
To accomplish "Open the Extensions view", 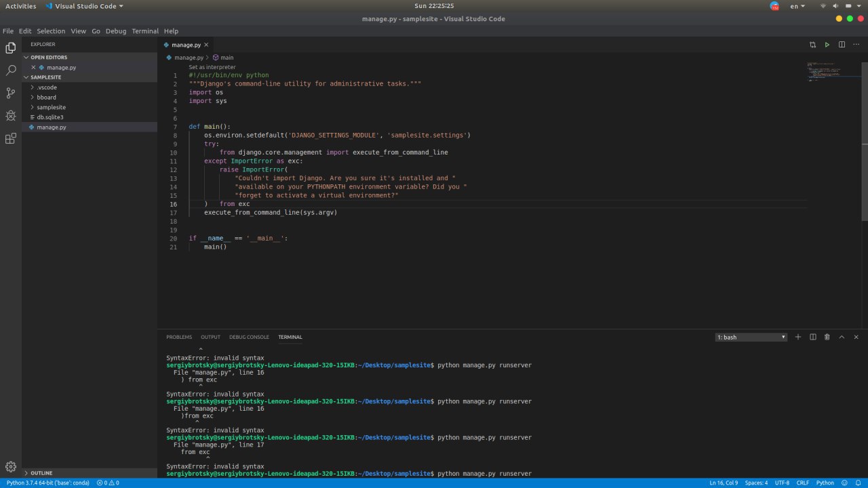I will click(11, 138).
